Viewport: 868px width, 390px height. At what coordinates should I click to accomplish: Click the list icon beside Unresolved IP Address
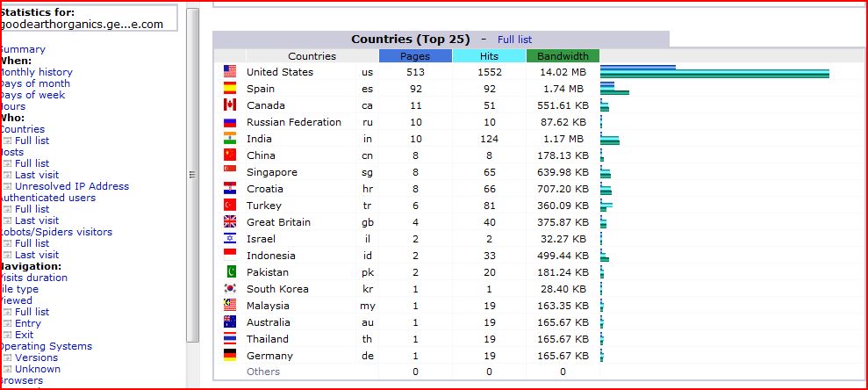point(7,187)
